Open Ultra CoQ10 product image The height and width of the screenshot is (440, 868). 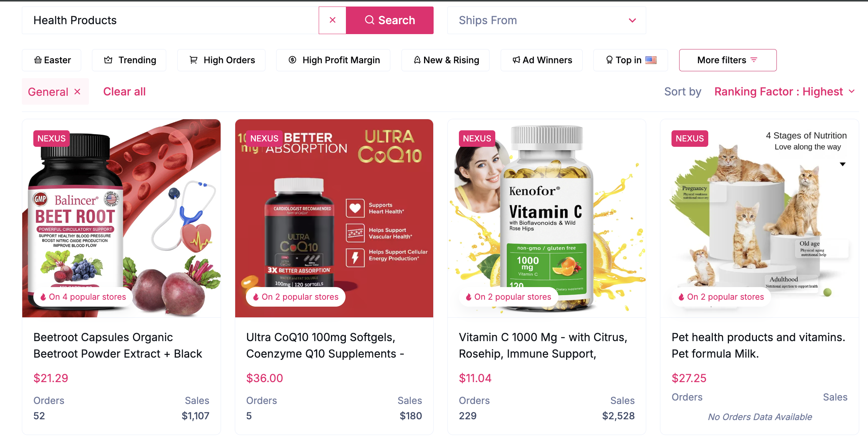[x=334, y=218]
